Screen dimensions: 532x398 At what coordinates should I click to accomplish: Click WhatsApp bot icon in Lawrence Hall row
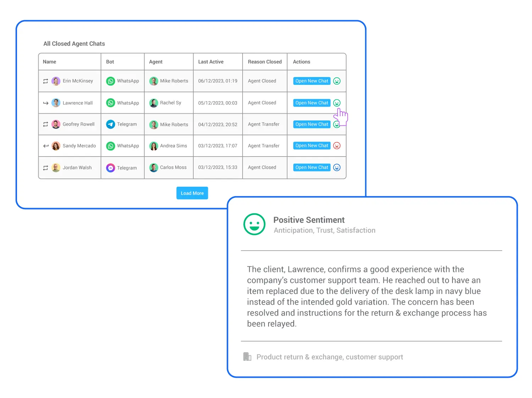pyautogui.click(x=111, y=103)
